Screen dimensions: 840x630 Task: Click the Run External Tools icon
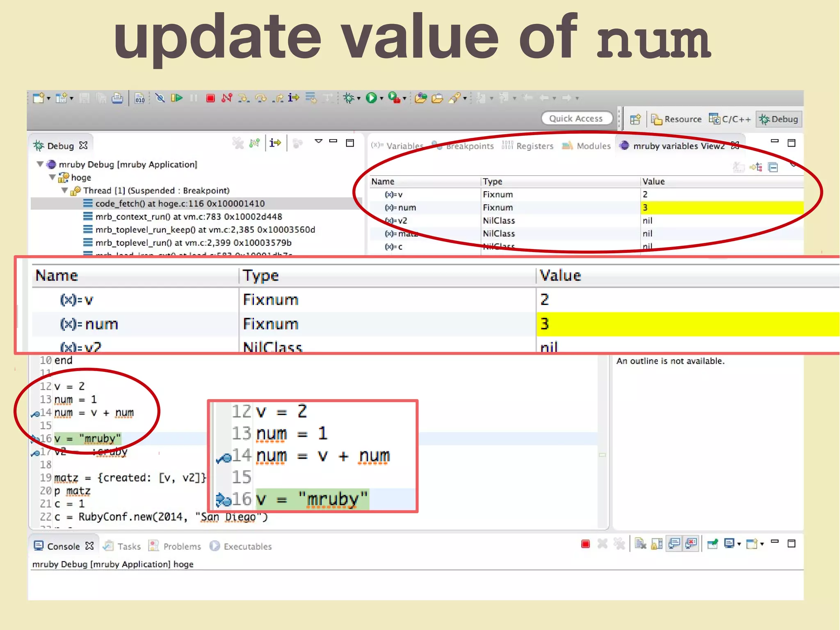[394, 98]
